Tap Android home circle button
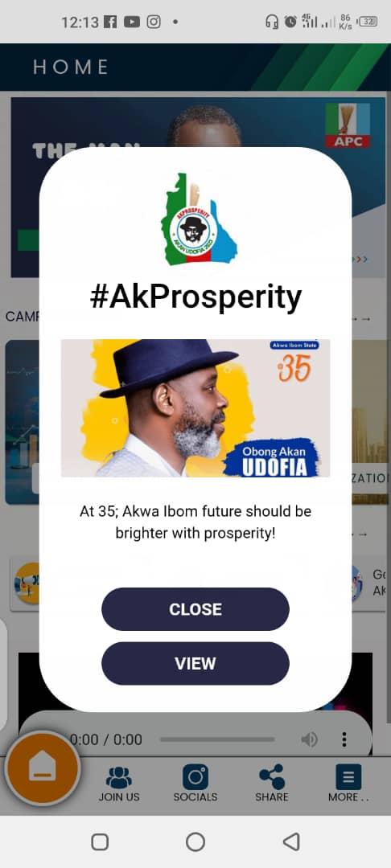 coord(195,841)
